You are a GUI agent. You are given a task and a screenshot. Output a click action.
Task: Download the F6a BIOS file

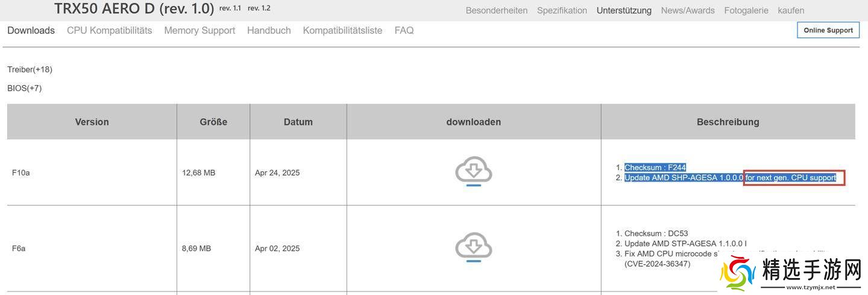coord(473,247)
